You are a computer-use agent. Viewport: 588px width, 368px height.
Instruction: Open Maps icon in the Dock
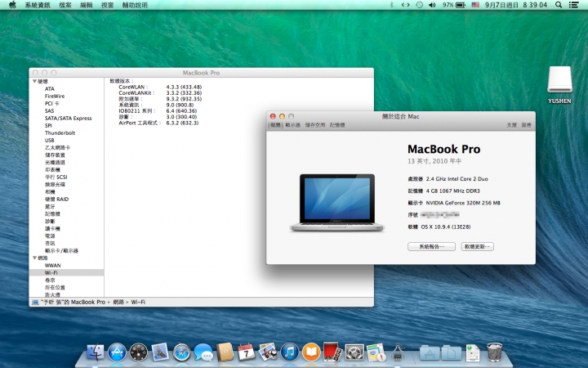tap(376, 352)
